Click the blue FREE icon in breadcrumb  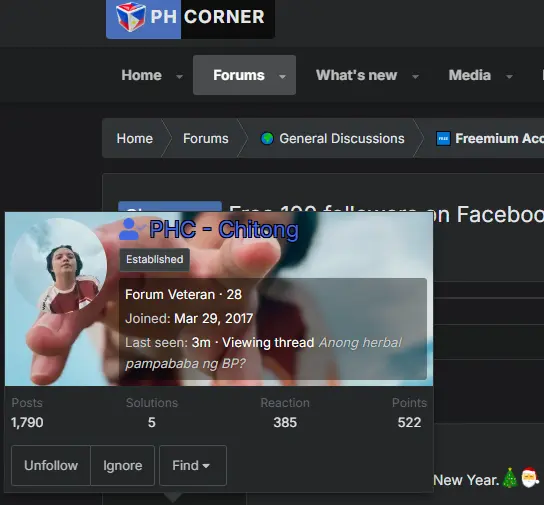coord(443,139)
